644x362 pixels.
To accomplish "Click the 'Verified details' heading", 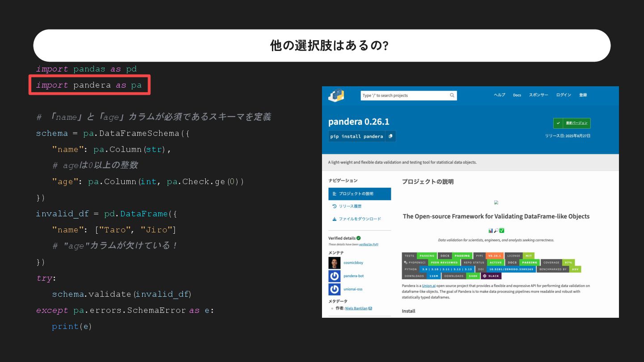I will tap(342, 238).
